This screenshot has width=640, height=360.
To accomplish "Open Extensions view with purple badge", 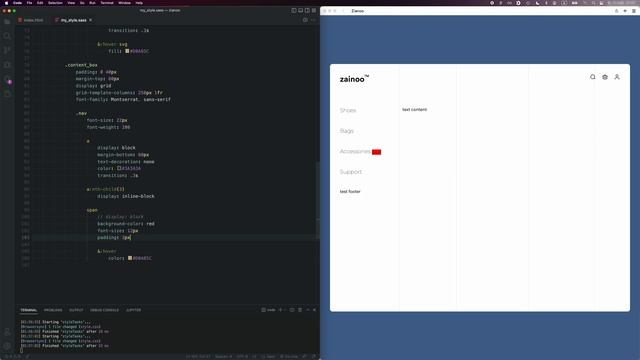I will [7, 80].
